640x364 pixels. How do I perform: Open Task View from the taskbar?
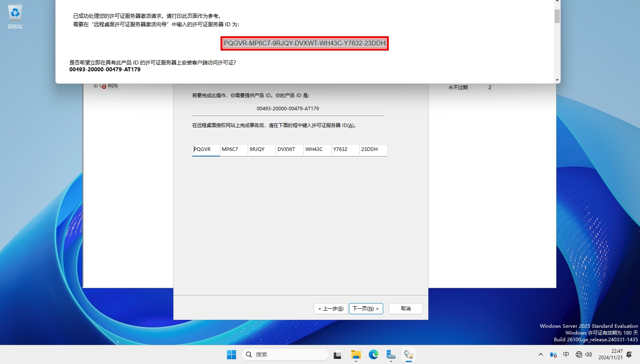point(338,354)
